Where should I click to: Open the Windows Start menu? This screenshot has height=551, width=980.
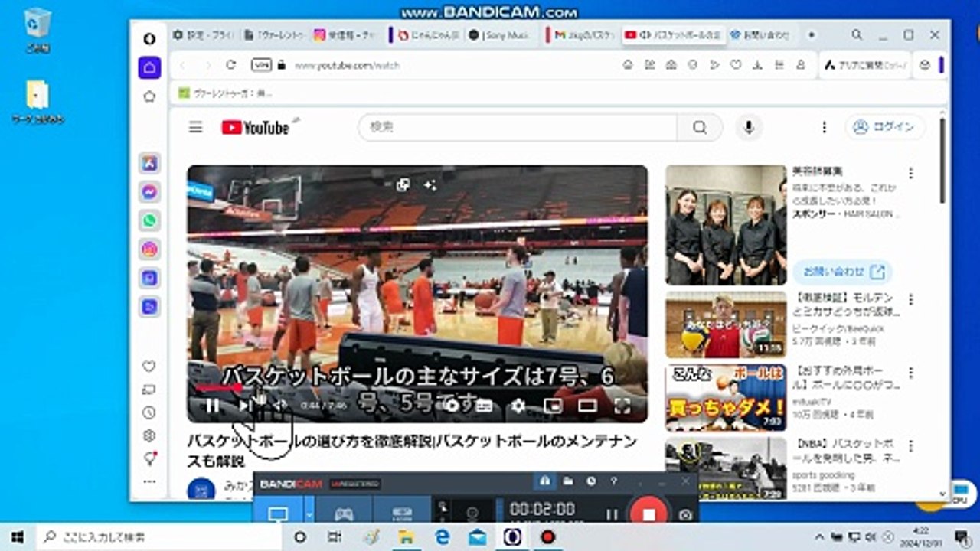coord(18,536)
